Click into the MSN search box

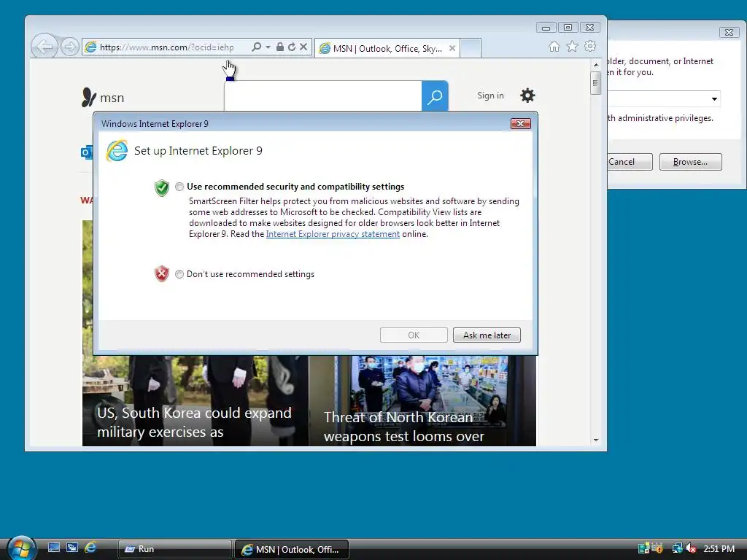[322, 96]
